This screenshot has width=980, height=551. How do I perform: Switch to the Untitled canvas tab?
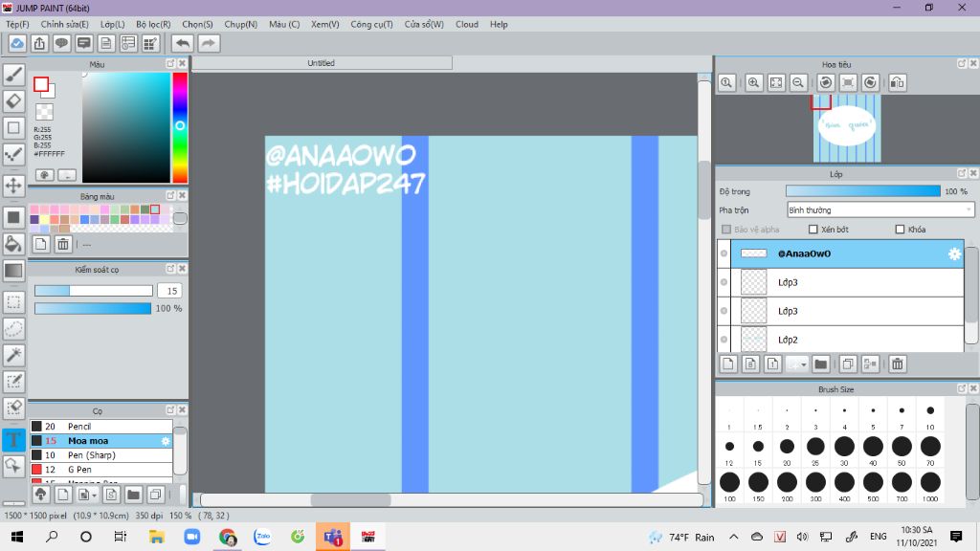coord(322,63)
